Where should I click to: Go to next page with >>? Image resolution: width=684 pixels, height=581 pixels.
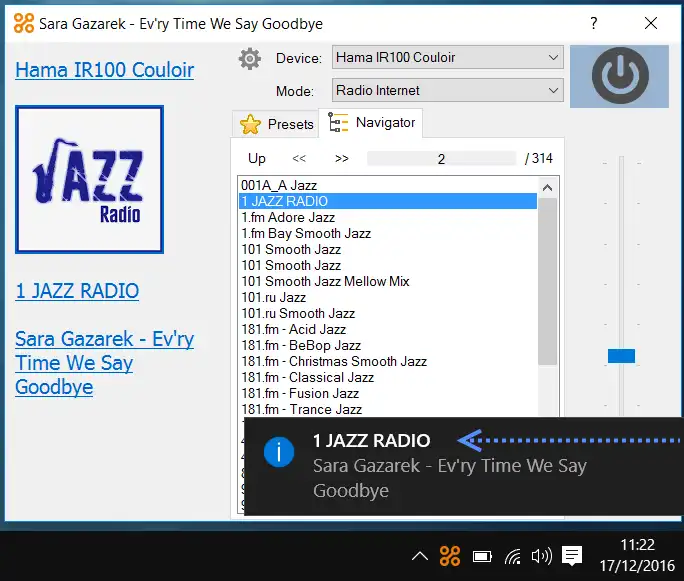click(342, 158)
